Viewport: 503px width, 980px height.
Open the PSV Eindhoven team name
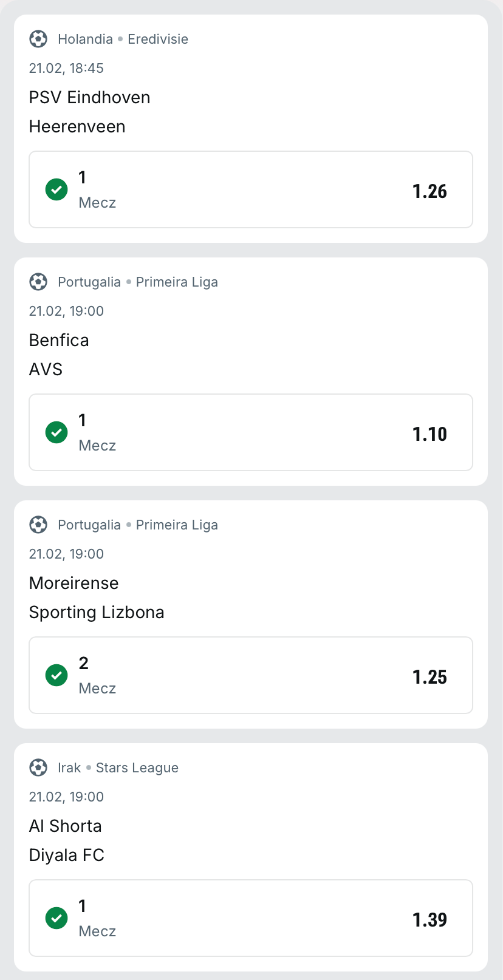89,97
